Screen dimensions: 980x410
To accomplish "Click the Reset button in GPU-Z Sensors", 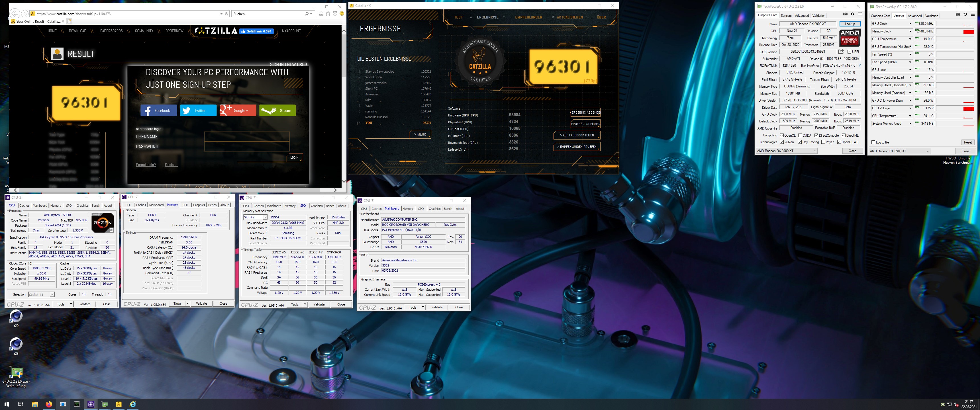I will [x=968, y=142].
